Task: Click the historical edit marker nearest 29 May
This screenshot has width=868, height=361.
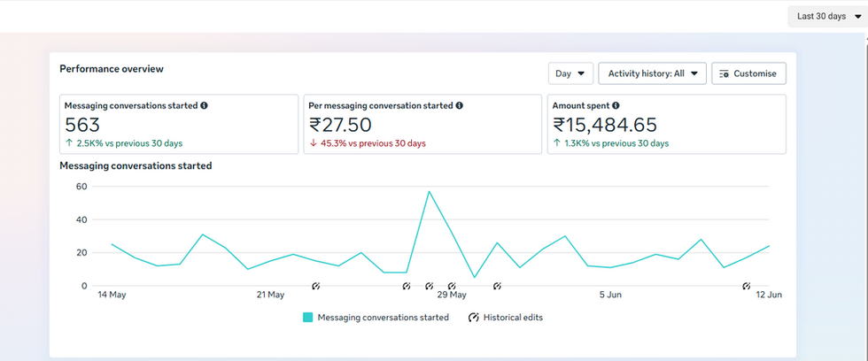Action: (452, 286)
